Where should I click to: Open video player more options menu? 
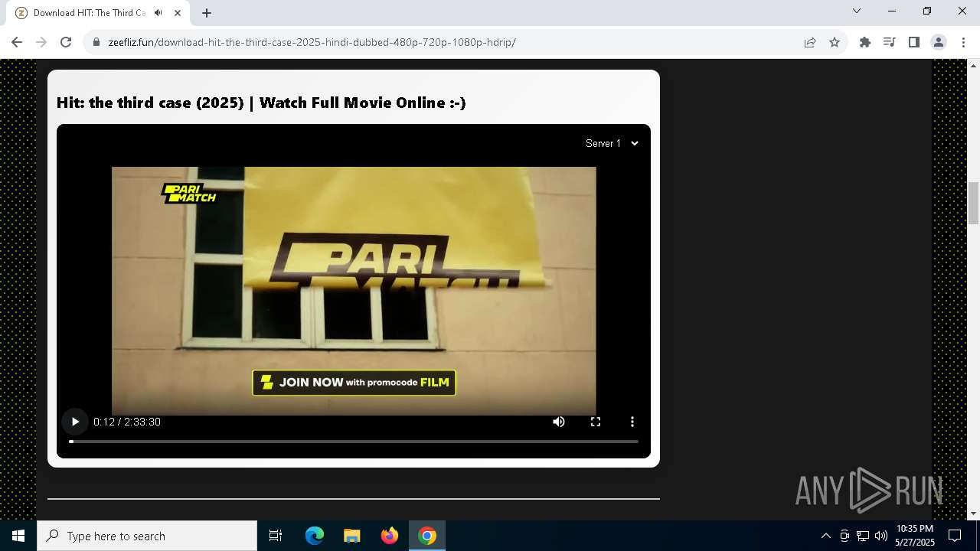pyautogui.click(x=632, y=422)
